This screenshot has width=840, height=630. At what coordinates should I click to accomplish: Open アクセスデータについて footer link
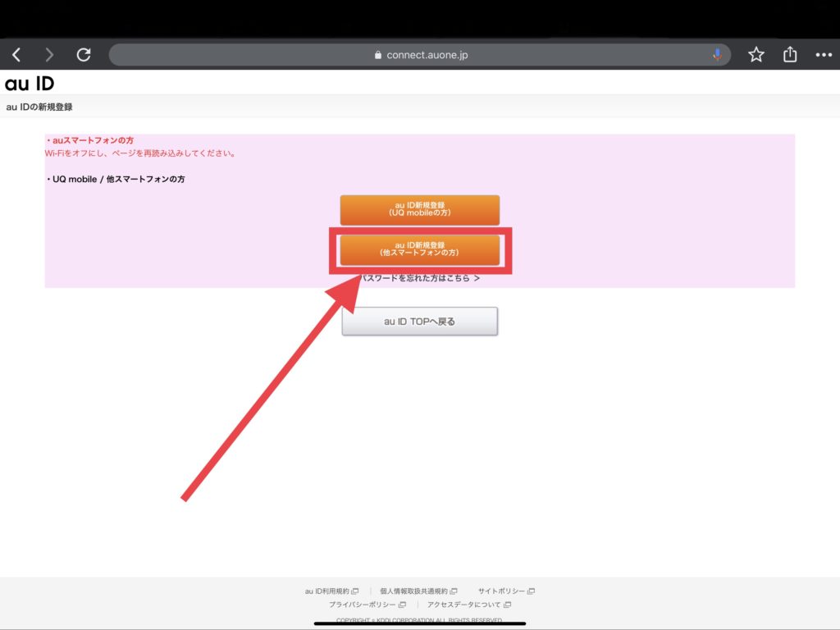[x=468, y=605]
